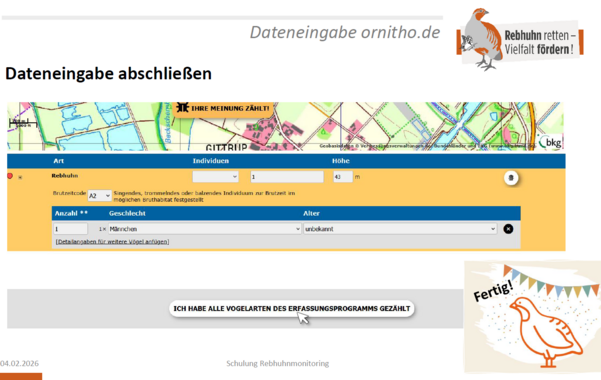Click Detailangaben für weitere Vögel anfügen link
601x380 pixels.
[x=112, y=242]
